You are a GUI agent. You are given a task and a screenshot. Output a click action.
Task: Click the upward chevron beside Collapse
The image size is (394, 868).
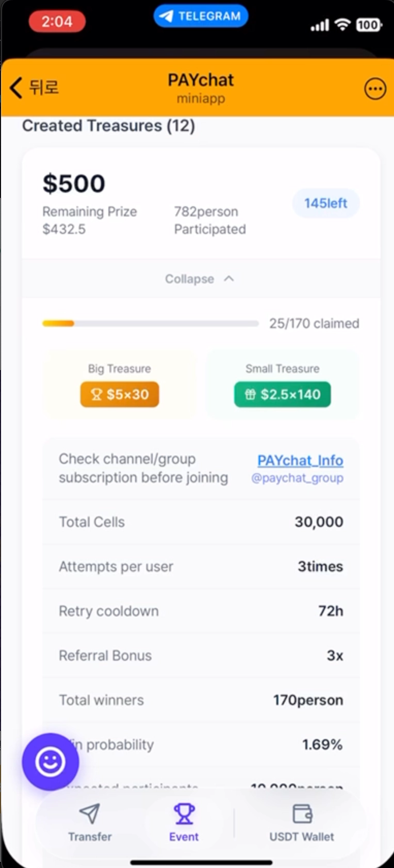coord(229,278)
